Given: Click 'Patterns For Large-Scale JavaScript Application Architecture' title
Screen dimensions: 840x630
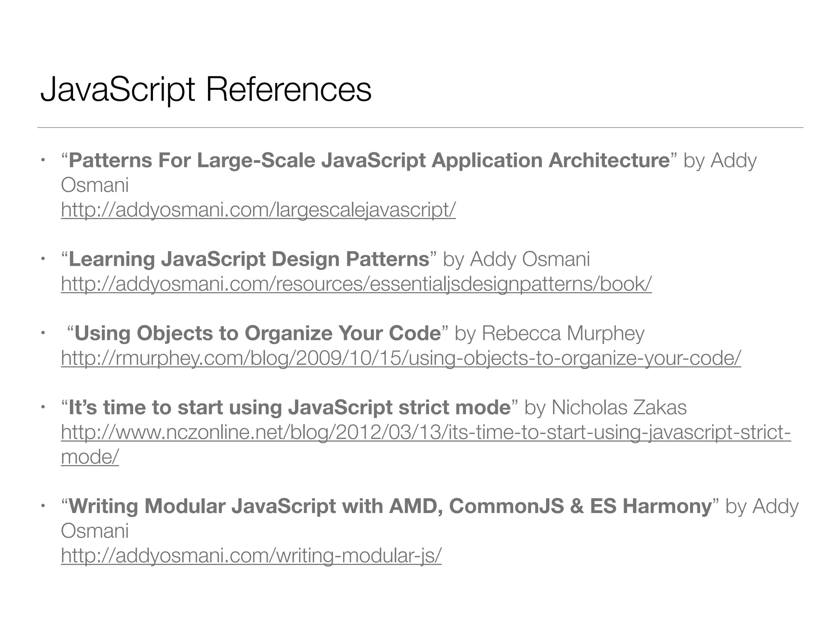Looking at the screenshot, I should click(x=369, y=160).
